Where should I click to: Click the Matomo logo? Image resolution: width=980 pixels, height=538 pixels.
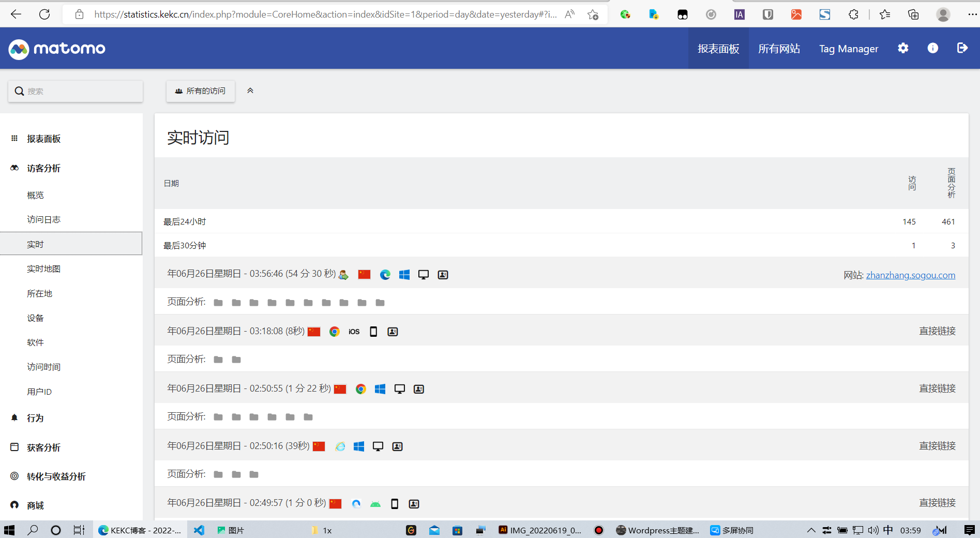pos(57,49)
